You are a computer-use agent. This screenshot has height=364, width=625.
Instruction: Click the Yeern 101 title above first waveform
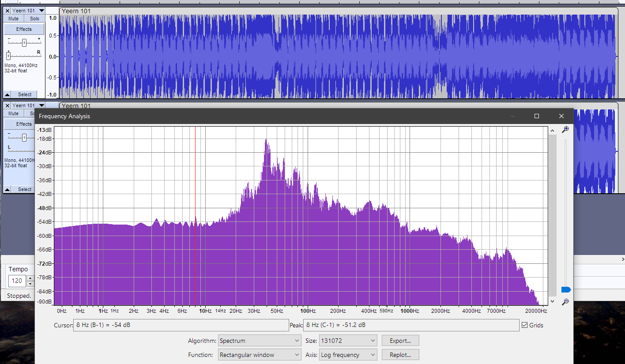pos(76,11)
